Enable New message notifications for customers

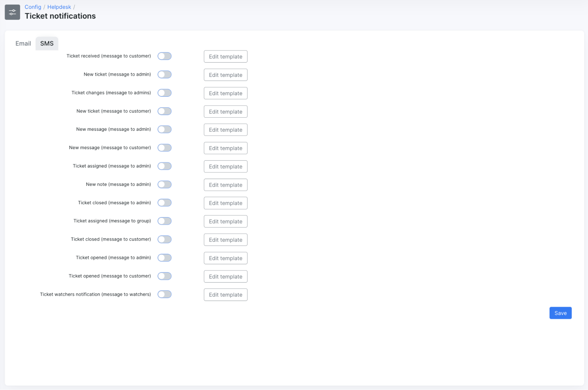(x=164, y=148)
